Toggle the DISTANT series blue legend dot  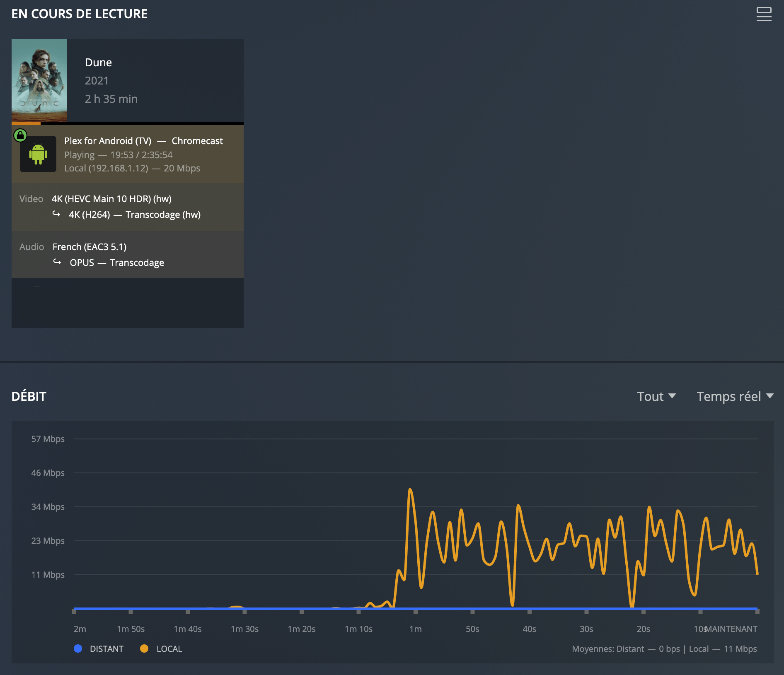tap(78, 648)
